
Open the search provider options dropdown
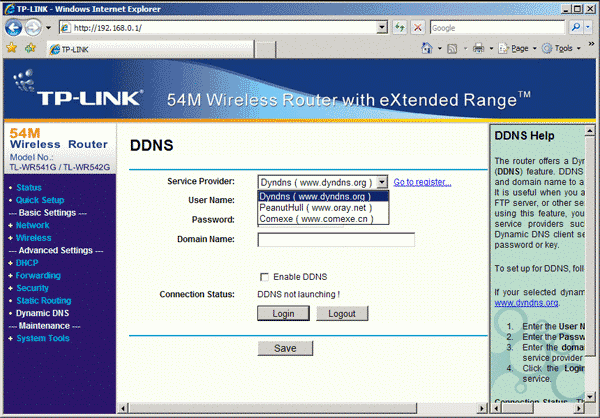[x=588, y=27]
